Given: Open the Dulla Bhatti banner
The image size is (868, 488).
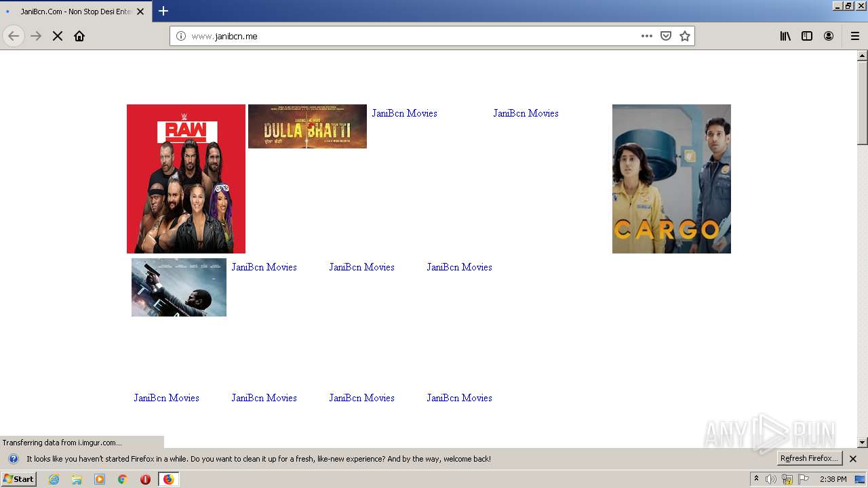Looking at the screenshot, I should point(307,126).
